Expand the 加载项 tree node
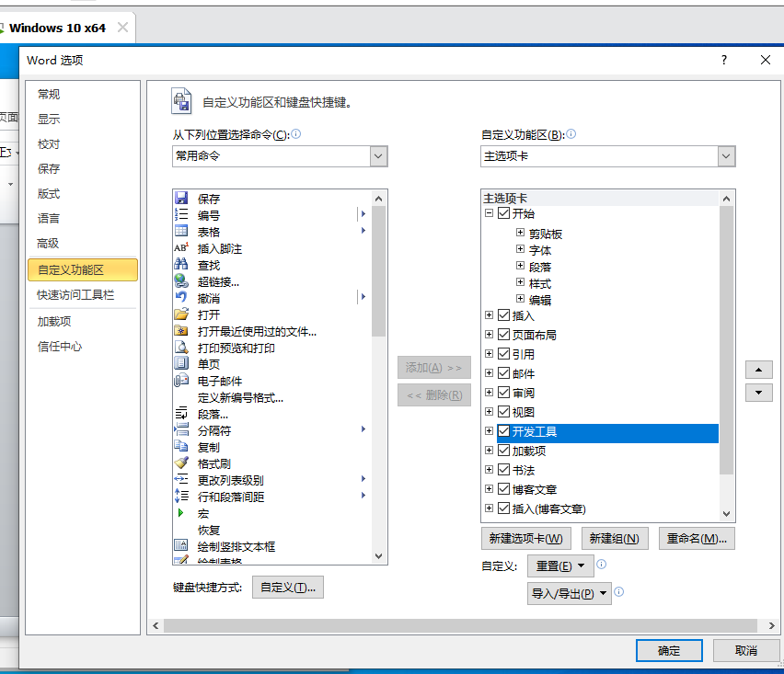Viewport: 784px width, 674px height. coord(489,451)
